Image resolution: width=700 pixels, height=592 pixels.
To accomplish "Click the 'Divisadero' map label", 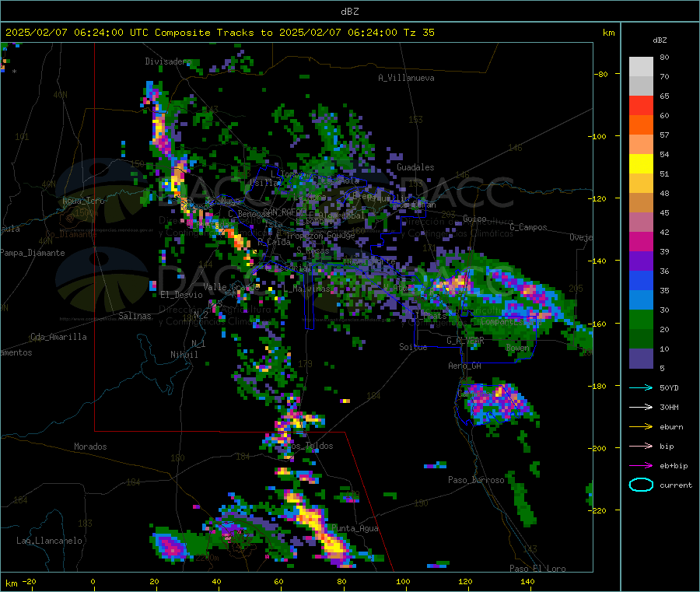I will 168,61.
